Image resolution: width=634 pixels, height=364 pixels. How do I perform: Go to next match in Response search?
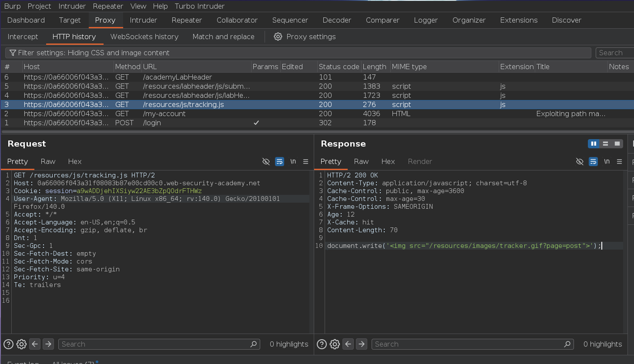point(362,344)
